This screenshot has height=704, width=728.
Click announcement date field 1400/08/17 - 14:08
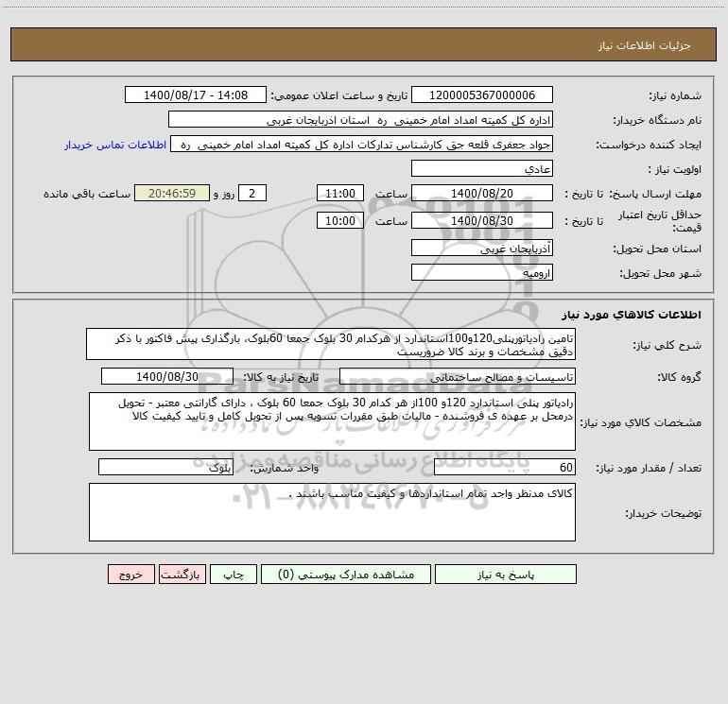tap(196, 94)
